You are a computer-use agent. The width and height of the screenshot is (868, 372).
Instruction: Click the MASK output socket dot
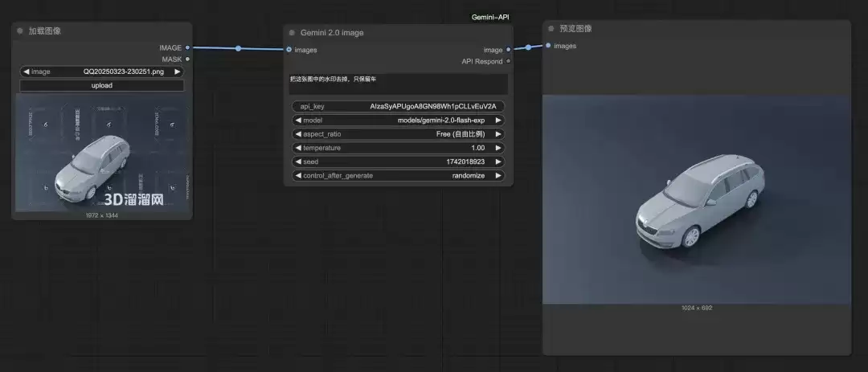point(187,59)
